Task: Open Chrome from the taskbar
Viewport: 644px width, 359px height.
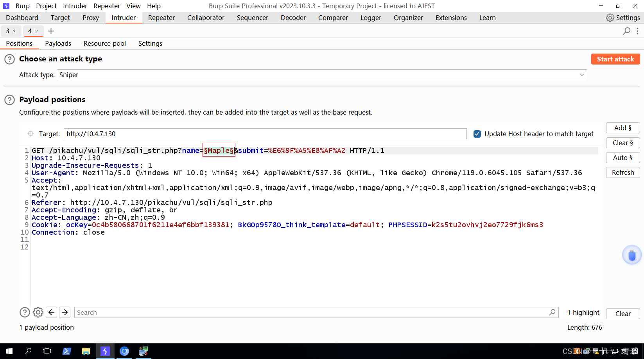Action: (124, 351)
